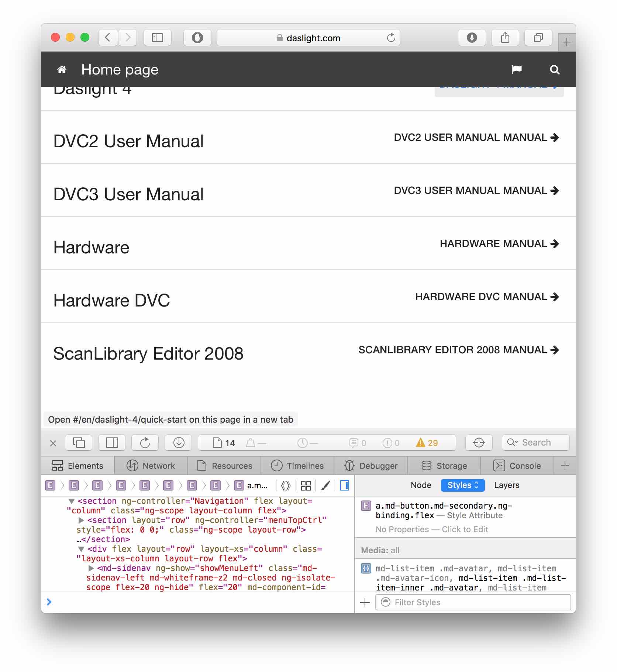
Task: Select the Node sidebar panel
Action: click(421, 485)
